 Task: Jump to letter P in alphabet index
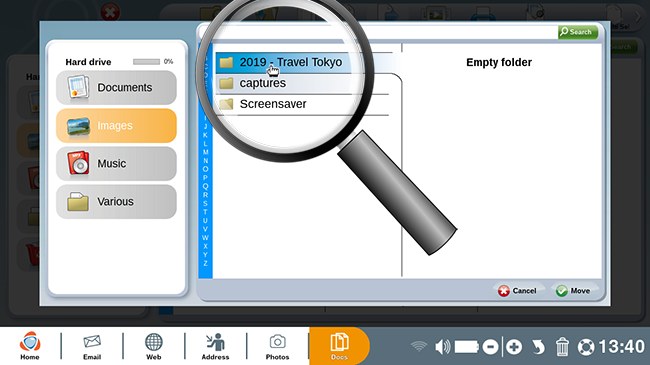(205, 178)
